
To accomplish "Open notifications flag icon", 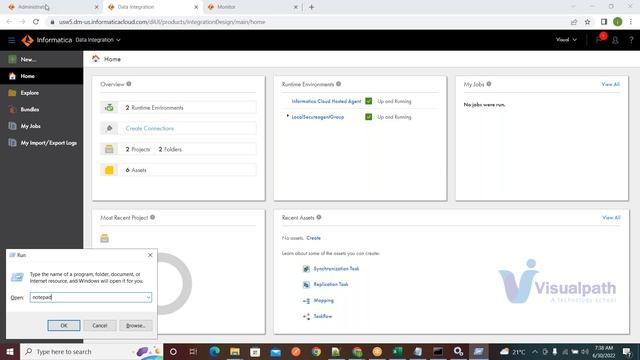I will [x=599, y=40].
